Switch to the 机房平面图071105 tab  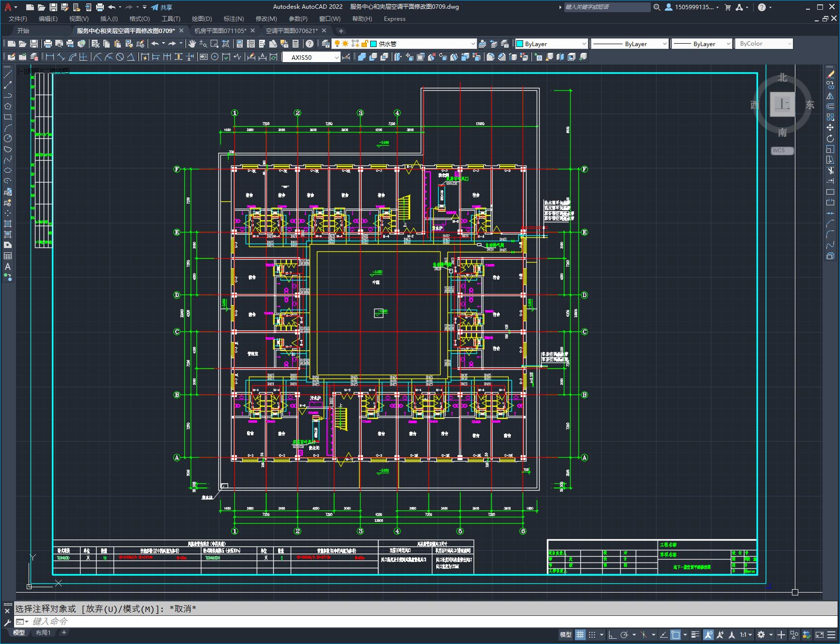pos(220,31)
